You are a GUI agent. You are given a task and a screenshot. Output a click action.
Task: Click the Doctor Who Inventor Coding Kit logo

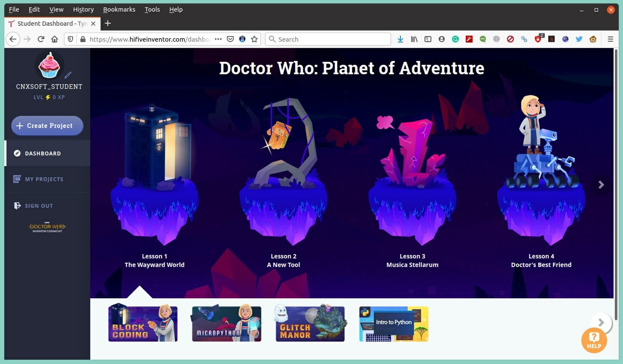tap(47, 227)
